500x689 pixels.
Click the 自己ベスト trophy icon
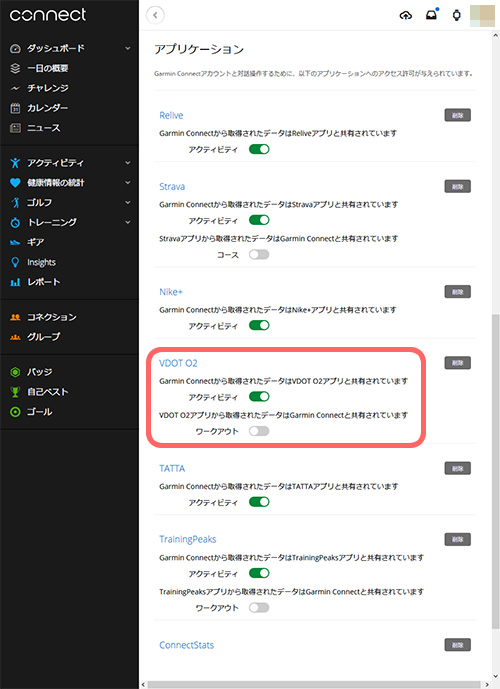[15, 392]
